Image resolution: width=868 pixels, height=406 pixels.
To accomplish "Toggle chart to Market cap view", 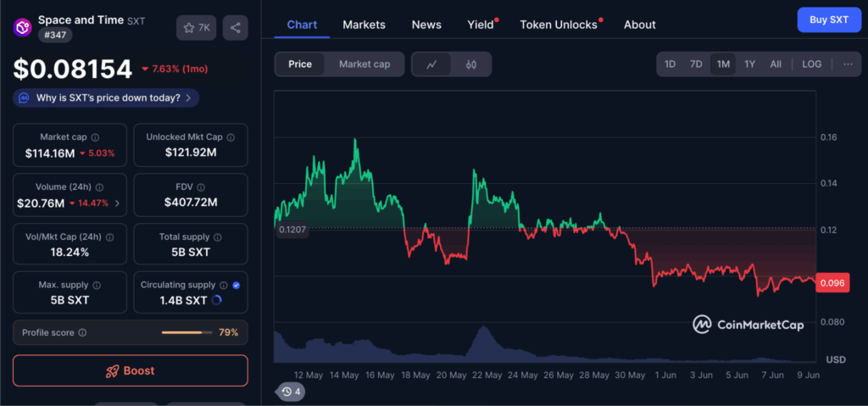I will click(x=364, y=64).
